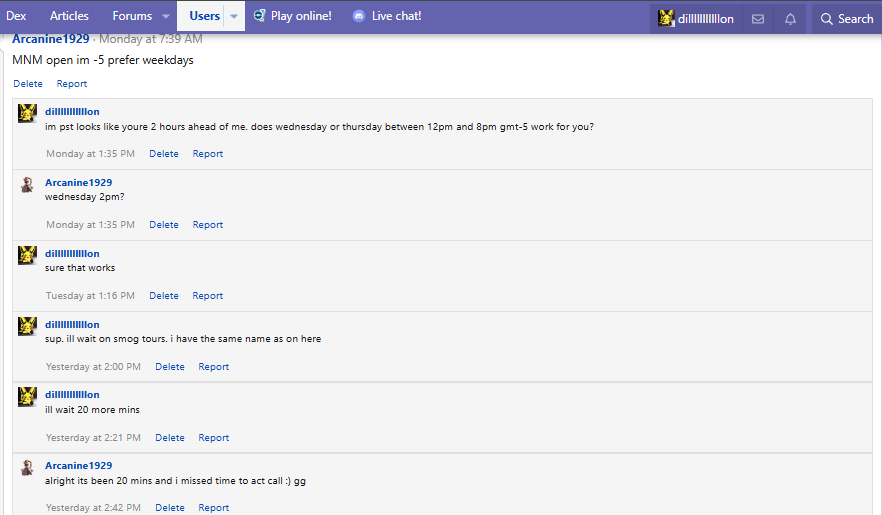Open dillllllllllon name above 'sure that works'

click(x=72, y=254)
